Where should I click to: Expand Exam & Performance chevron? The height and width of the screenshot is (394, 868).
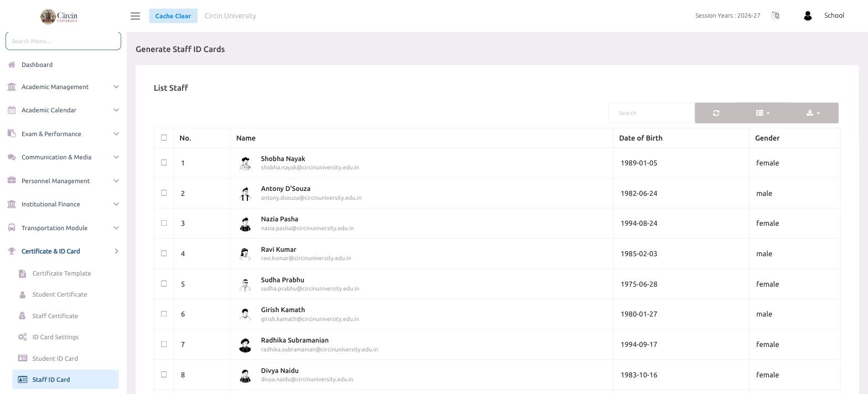[116, 134]
